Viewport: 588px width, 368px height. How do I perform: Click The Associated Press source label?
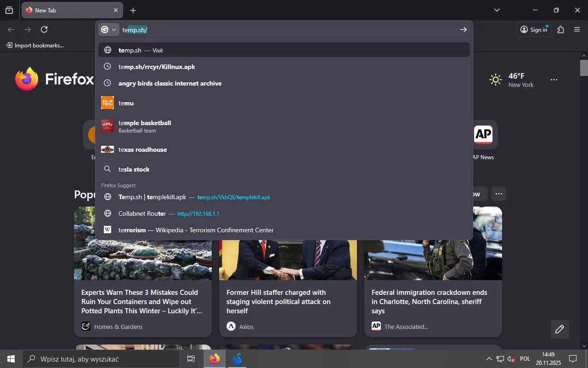(406, 327)
